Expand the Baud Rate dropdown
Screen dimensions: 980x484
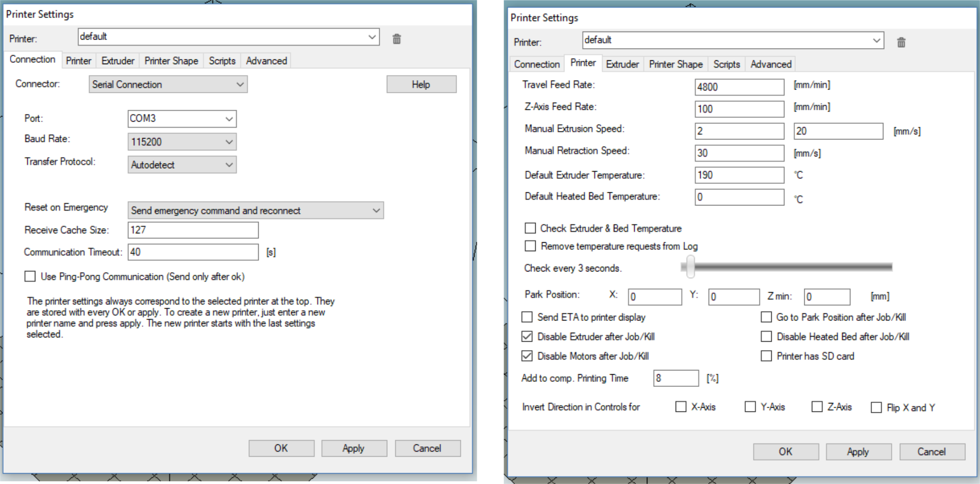click(x=182, y=142)
